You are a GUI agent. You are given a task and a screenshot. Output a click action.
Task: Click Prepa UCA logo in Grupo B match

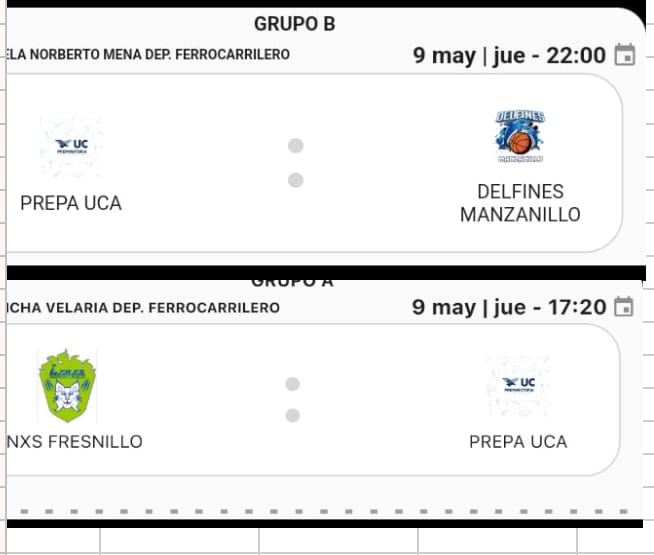coord(72,146)
